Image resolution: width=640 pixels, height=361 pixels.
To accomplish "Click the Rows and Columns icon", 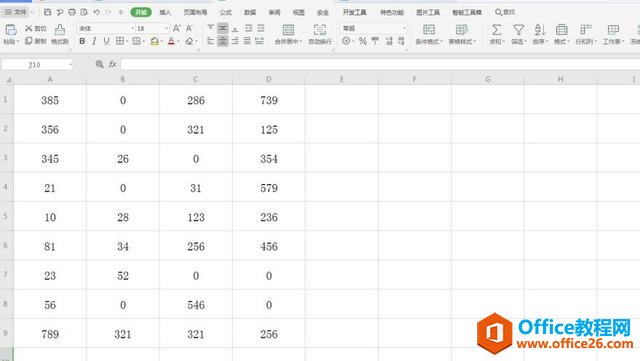I will [586, 30].
